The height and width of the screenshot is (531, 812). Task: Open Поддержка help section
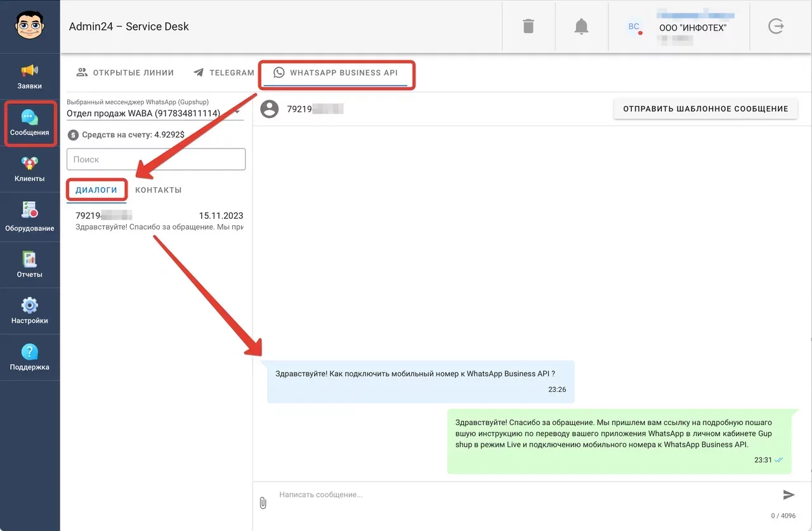coord(30,357)
